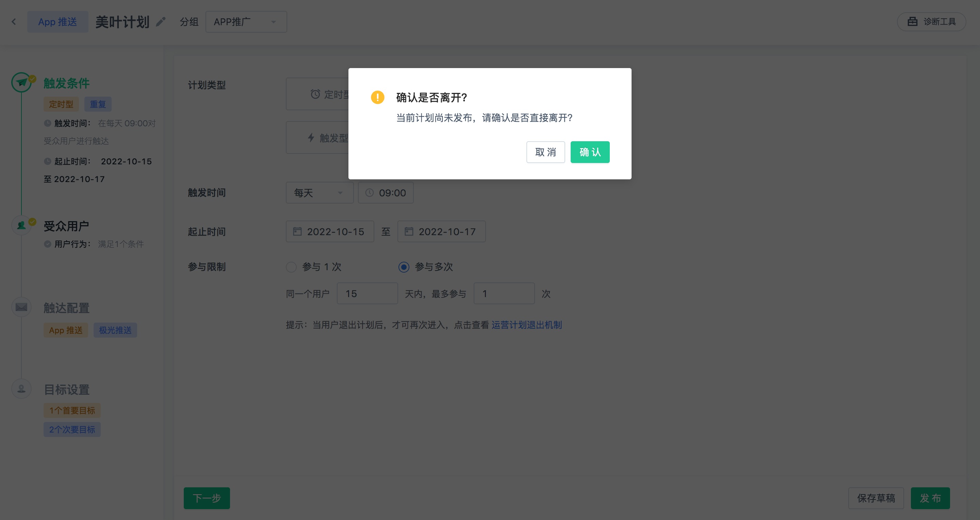The height and width of the screenshot is (520, 980).
Task: Choose the 触发型 plan type option
Action: pos(317,138)
